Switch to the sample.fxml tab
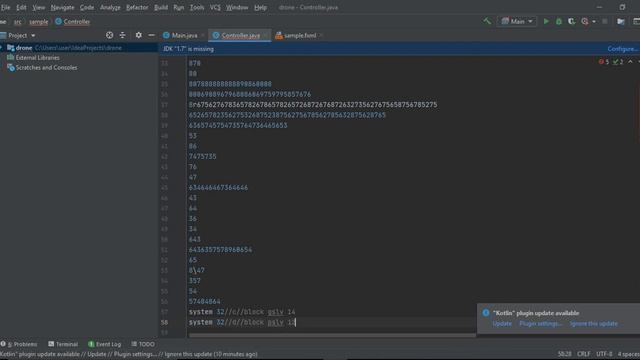This screenshot has width=640, height=360. coord(300,36)
